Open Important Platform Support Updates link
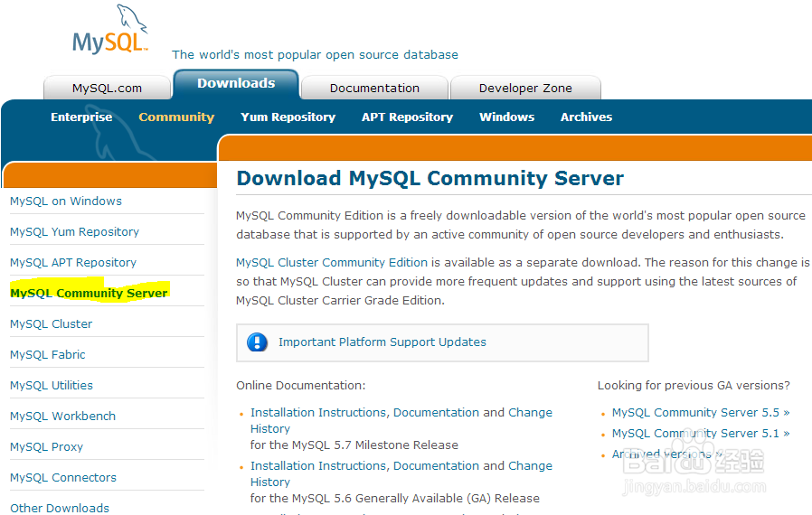812x515 pixels. (382, 342)
